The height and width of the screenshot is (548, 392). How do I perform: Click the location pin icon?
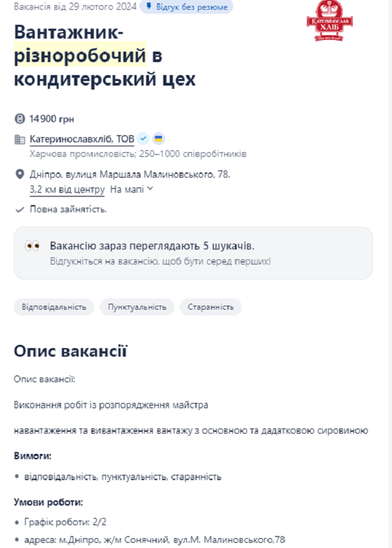click(19, 174)
